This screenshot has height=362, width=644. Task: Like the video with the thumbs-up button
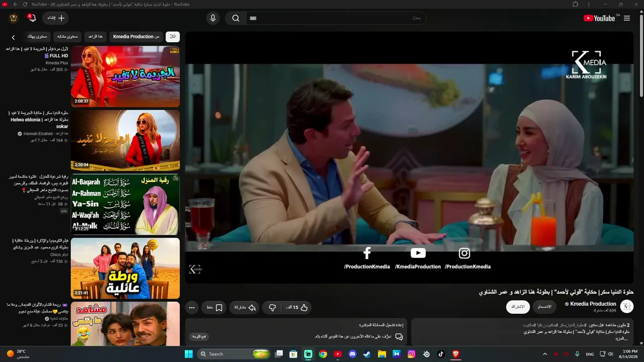coord(297,308)
